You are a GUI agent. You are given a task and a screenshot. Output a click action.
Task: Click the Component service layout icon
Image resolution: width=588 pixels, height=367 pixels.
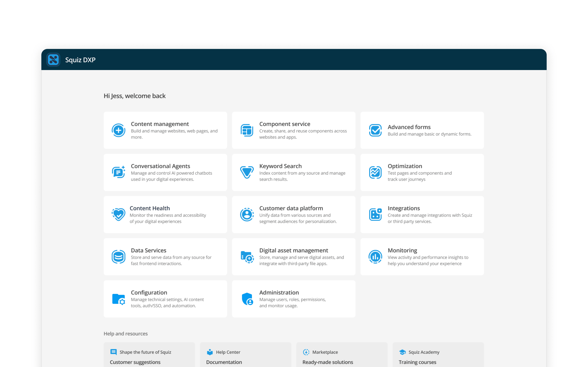247,130
